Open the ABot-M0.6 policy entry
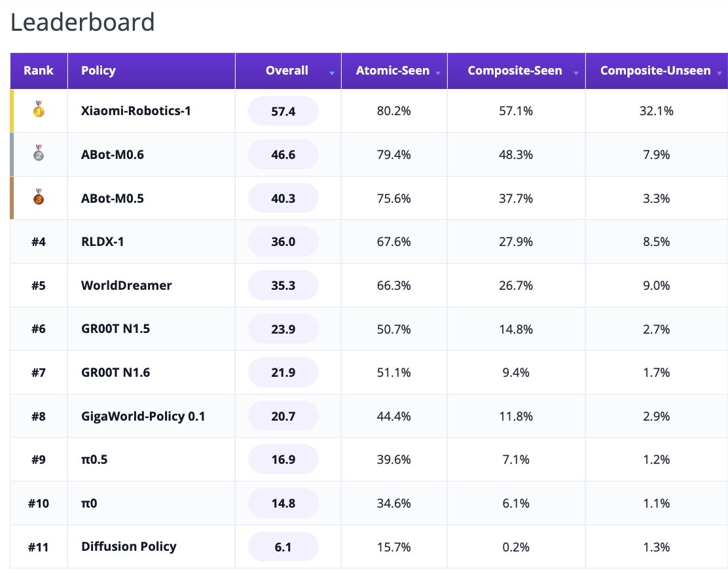 [113, 154]
